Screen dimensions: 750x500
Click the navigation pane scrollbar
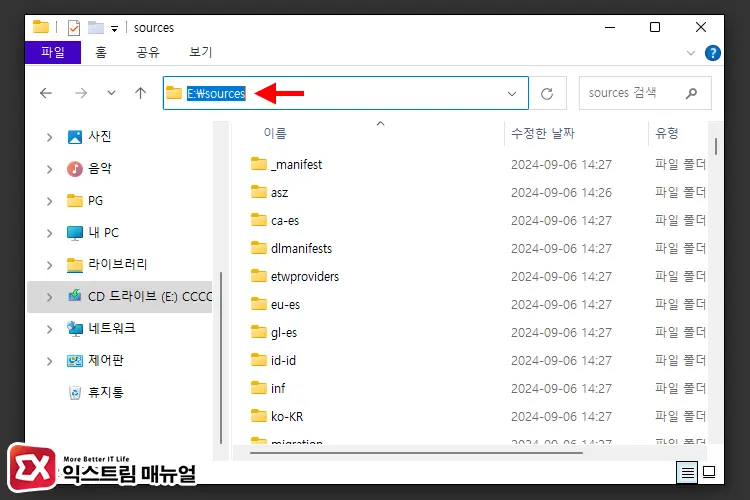(221, 357)
